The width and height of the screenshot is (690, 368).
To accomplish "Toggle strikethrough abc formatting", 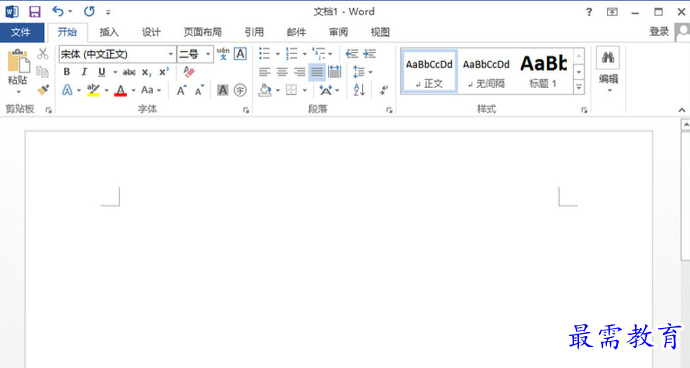I will 129,72.
